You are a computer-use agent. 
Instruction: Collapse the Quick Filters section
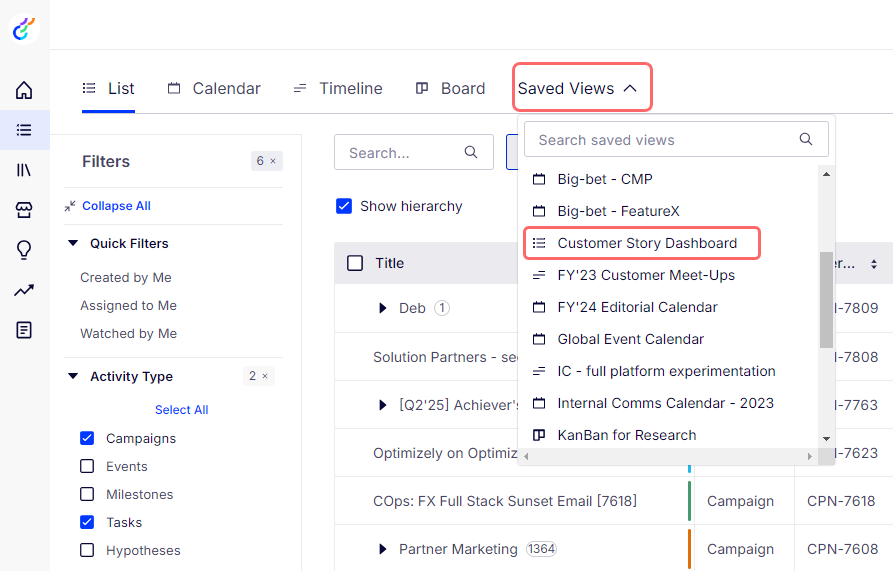[x=73, y=244]
